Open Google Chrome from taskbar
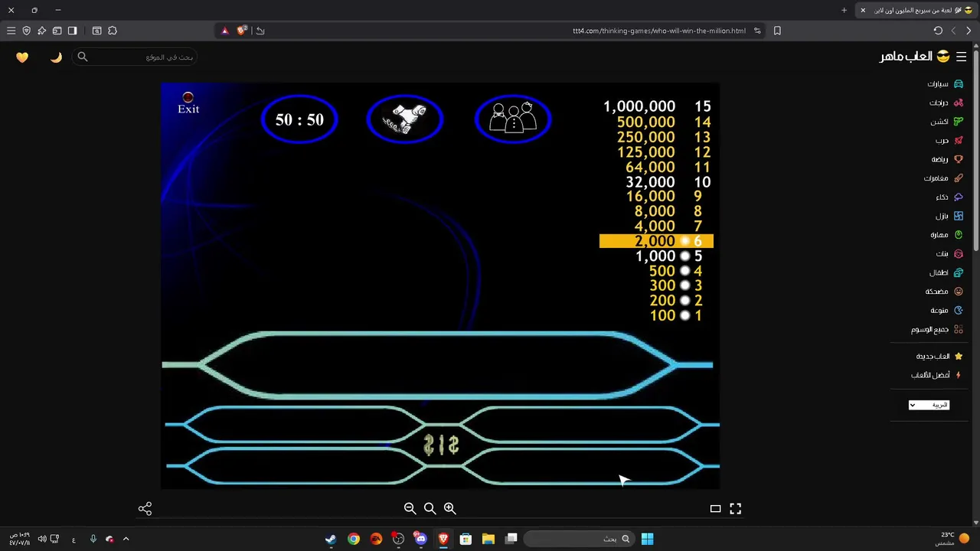Image resolution: width=980 pixels, height=551 pixels. tap(353, 539)
